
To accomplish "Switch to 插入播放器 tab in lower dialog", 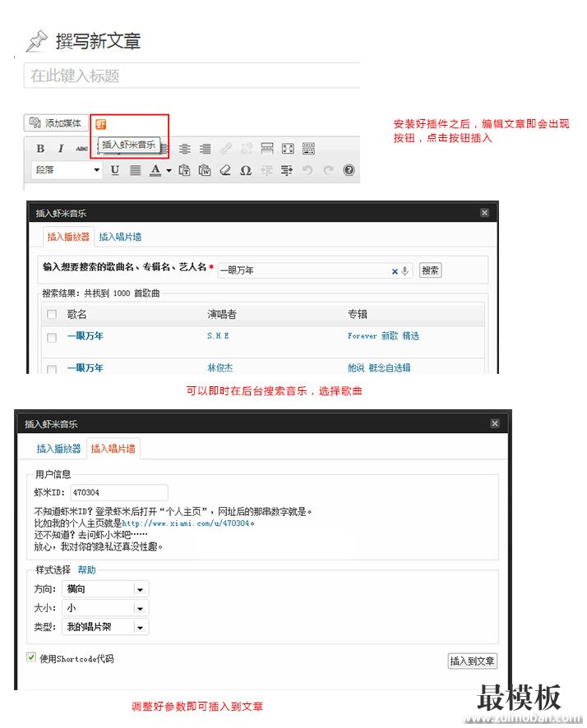I will click(58, 449).
